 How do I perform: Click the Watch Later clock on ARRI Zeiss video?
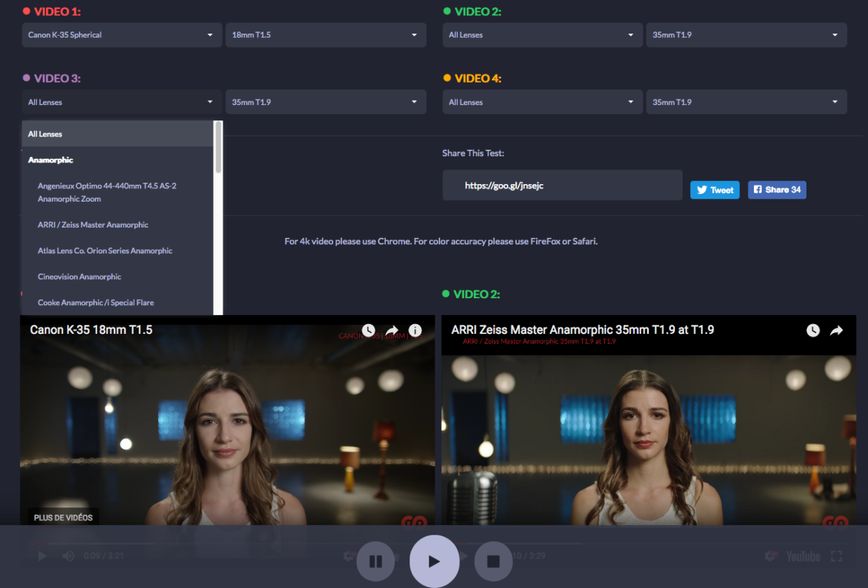(813, 330)
